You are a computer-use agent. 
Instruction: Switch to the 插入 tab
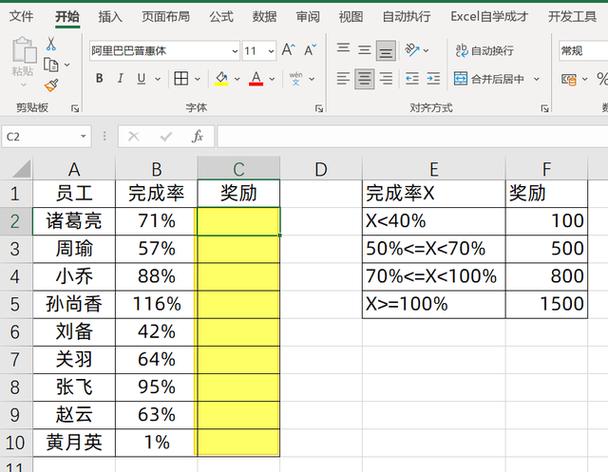(110, 17)
